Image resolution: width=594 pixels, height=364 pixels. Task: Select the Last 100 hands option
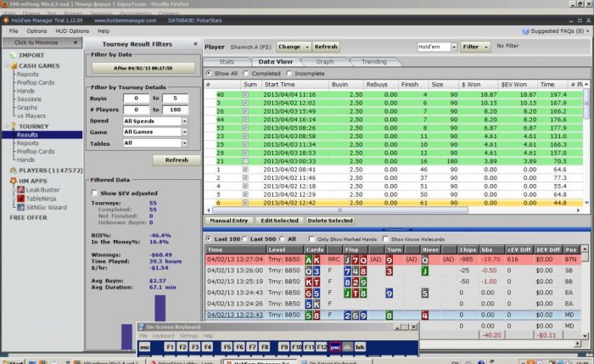click(209, 239)
